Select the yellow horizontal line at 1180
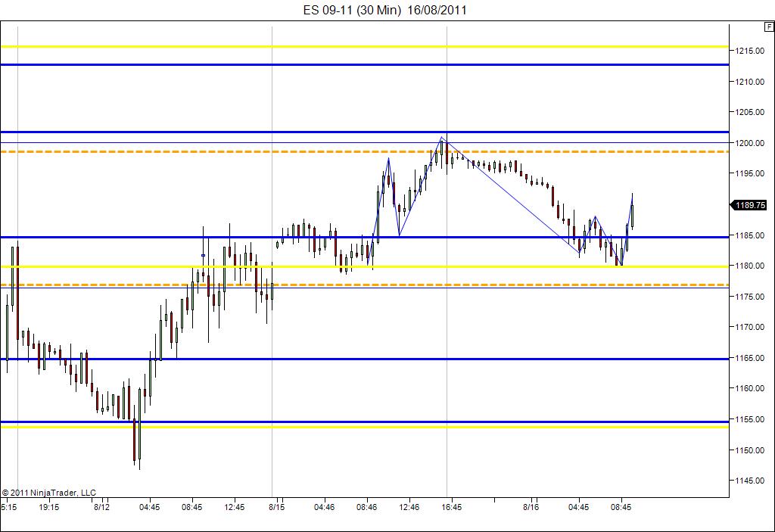The width and height of the screenshot is (775, 532). pyautogui.click(x=365, y=267)
